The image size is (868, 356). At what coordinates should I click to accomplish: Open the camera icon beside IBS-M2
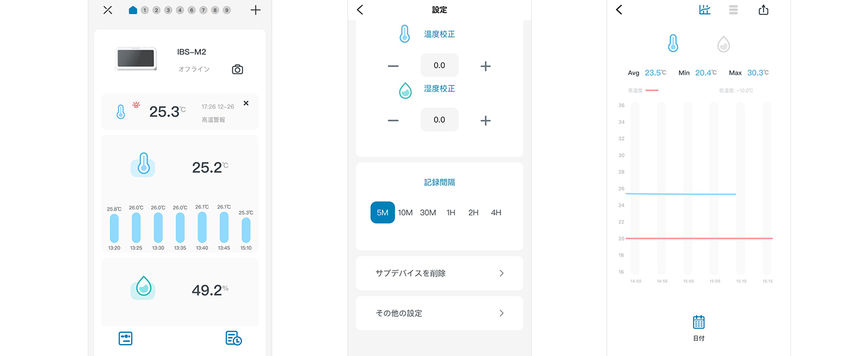click(x=237, y=69)
